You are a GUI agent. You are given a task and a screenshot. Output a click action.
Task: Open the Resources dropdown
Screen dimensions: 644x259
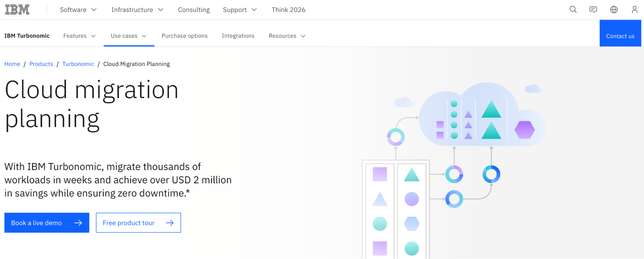coord(287,36)
